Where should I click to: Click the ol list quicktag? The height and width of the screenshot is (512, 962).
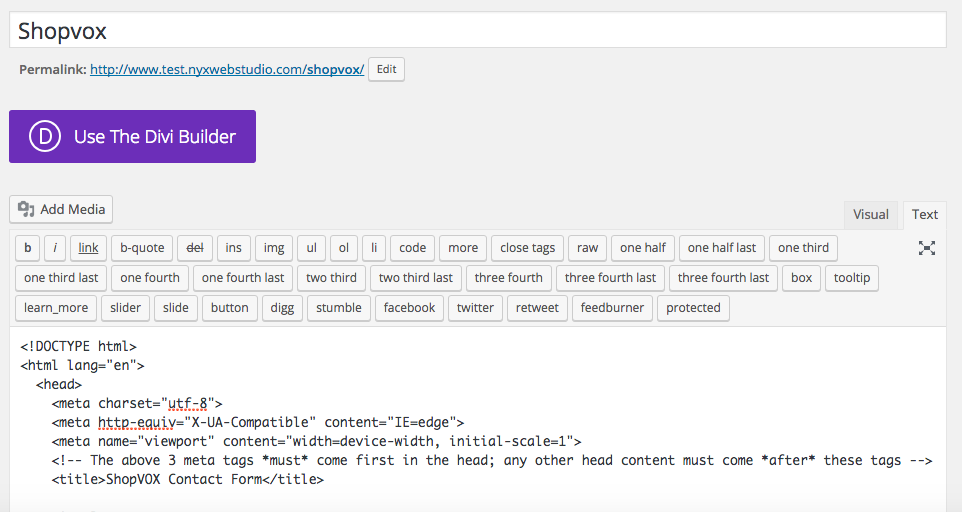click(344, 248)
